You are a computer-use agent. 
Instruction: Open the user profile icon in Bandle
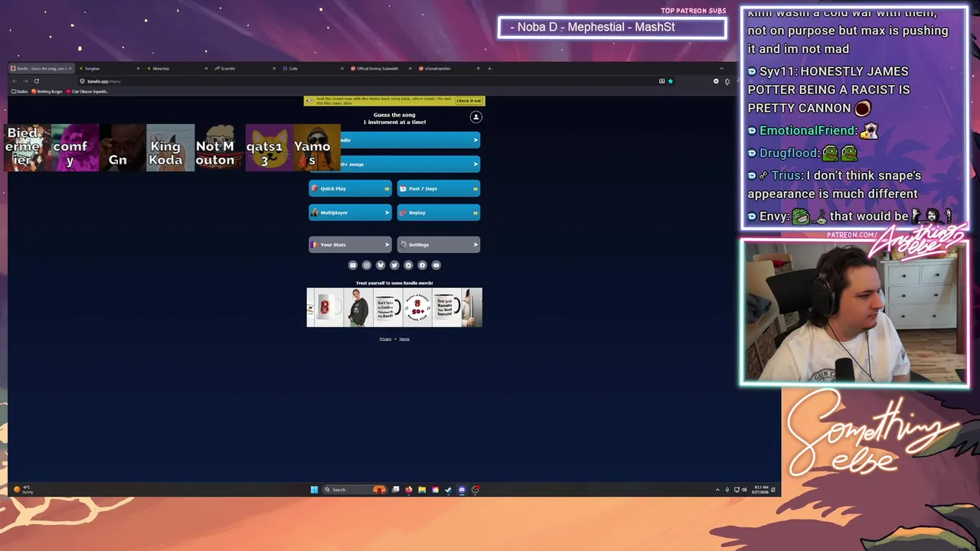475,117
